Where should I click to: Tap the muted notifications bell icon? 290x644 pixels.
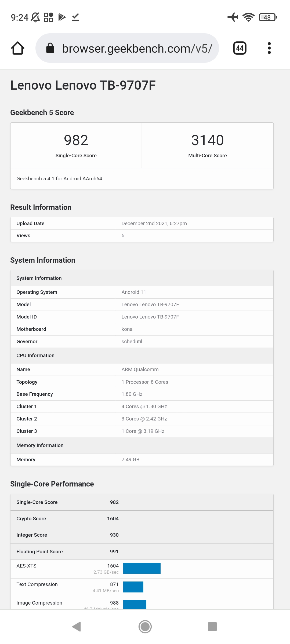coord(35,17)
